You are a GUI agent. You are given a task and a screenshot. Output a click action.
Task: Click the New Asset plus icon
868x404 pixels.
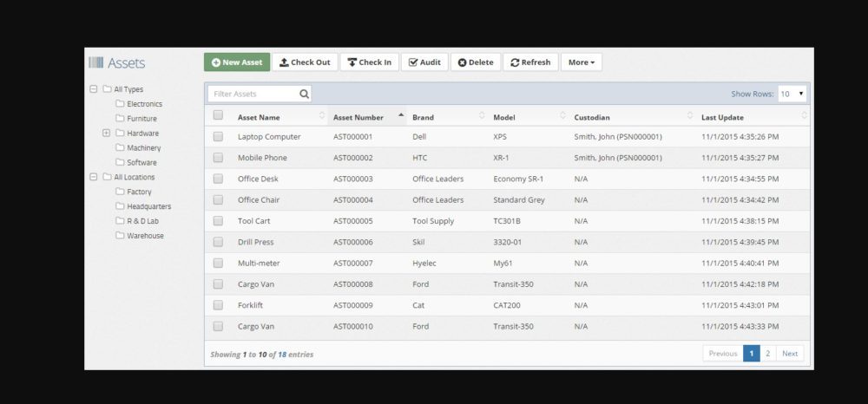[x=215, y=62]
